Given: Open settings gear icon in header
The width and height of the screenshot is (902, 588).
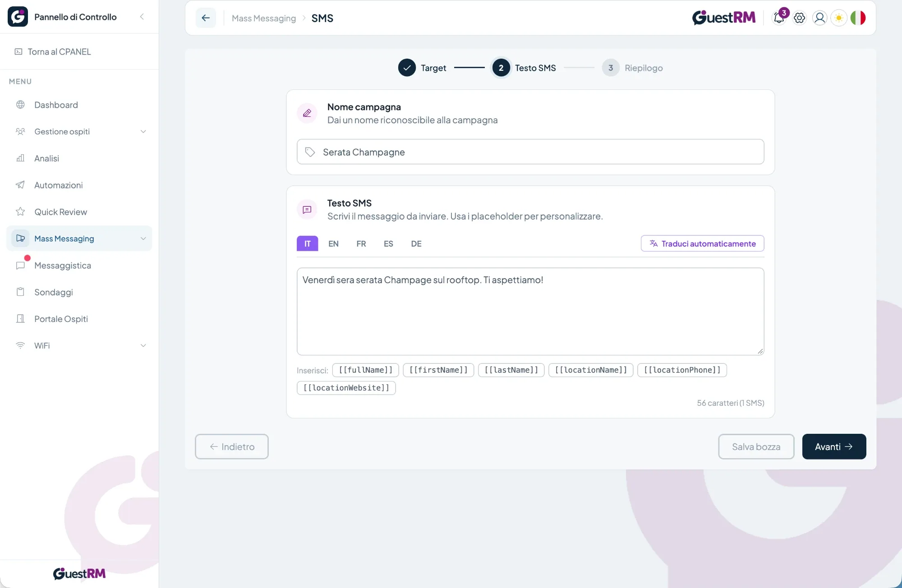Looking at the screenshot, I should pos(799,18).
